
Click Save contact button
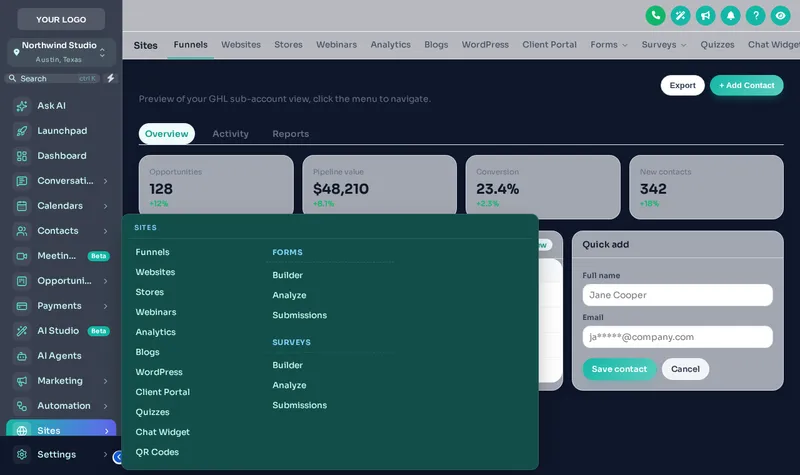[x=619, y=369]
